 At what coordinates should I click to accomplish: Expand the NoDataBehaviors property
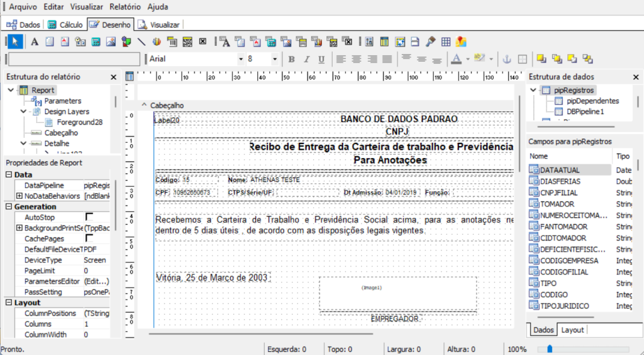(19, 196)
